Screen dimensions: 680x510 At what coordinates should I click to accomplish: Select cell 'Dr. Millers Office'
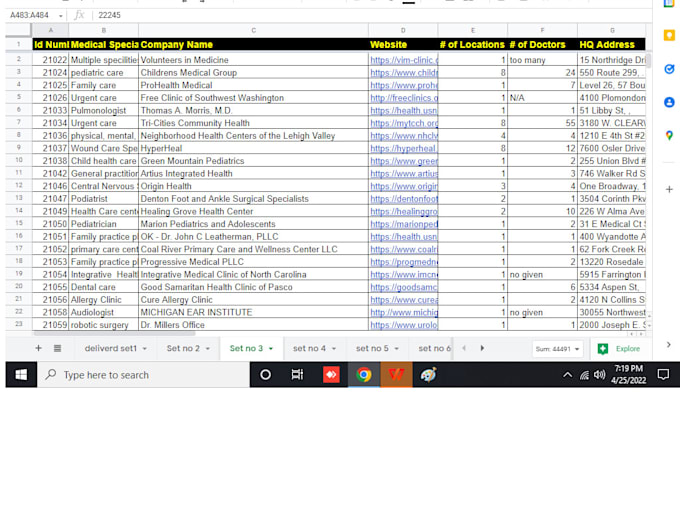click(254, 325)
